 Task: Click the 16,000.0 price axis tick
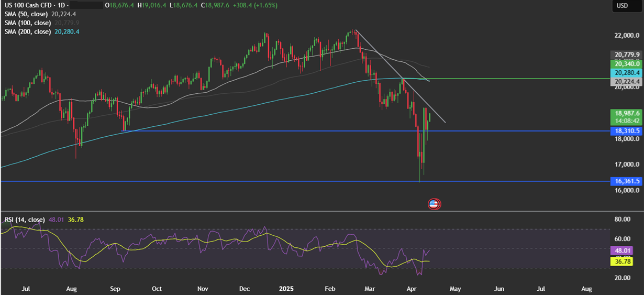point(627,191)
